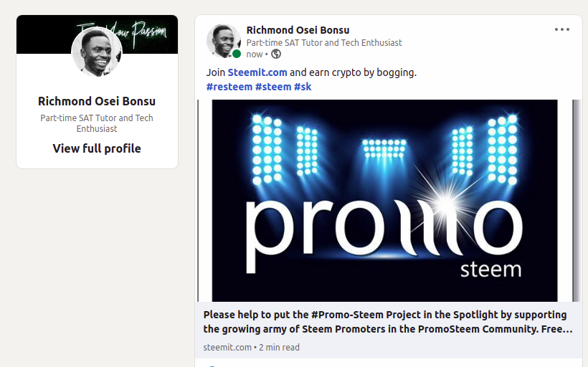The width and height of the screenshot is (588, 367).
Task: Open the sidebar card profile avatar
Action: pos(97,52)
